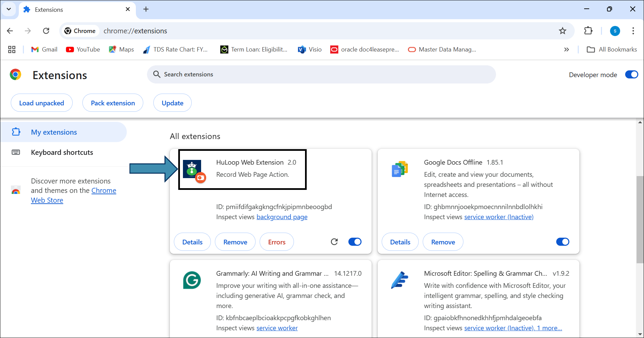Expand the tab search dropdown arrow

(x=9, y=9)
